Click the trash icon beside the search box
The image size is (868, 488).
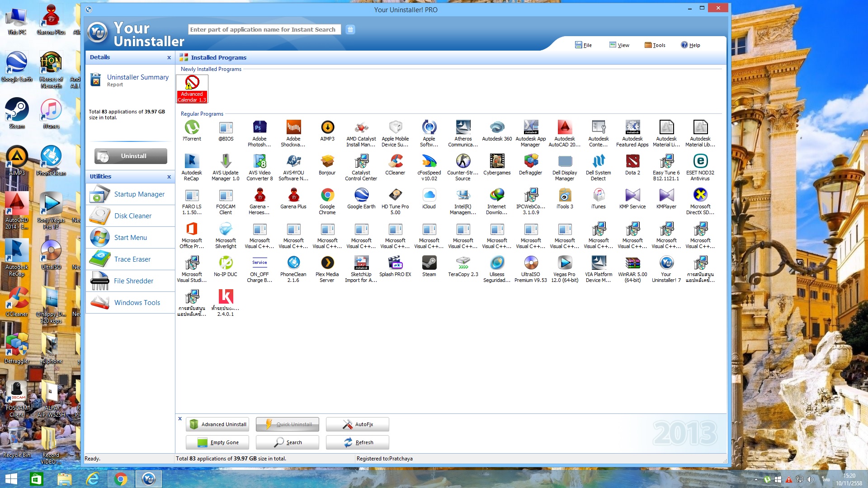(350, 29)
